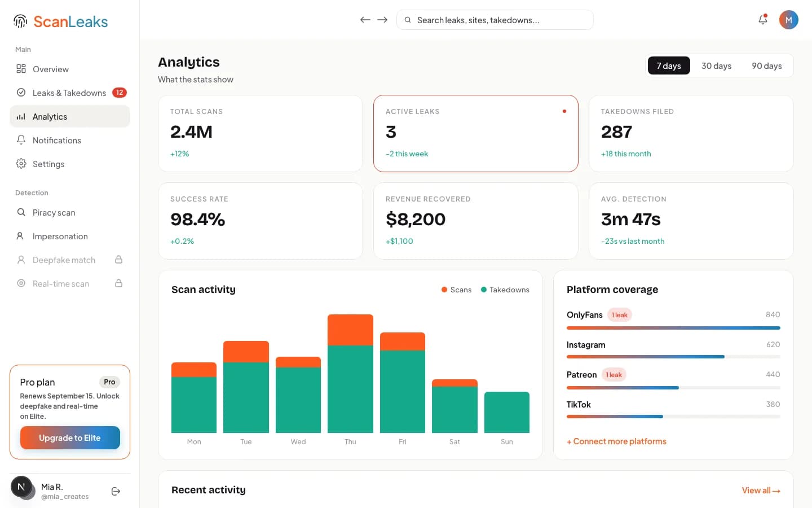Open Settings in sidebar
This screenshot has height=508, width=812.
coord(70,164)
